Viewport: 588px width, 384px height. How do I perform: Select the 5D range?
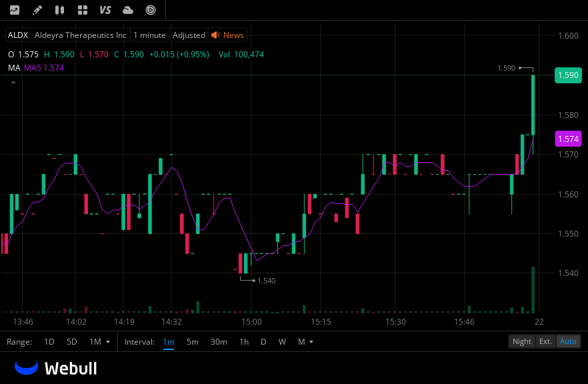click(x=71, y=342)
